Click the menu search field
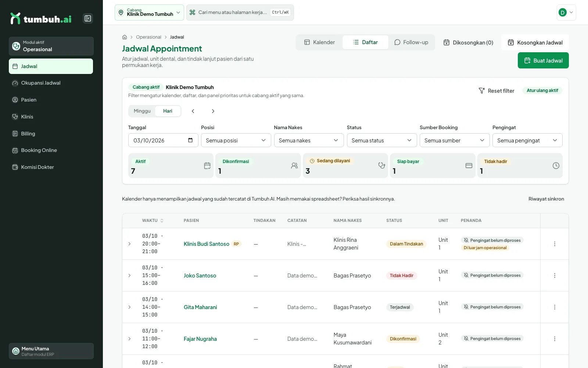Viewport: 588px width, 368px height. pos(240,13)
